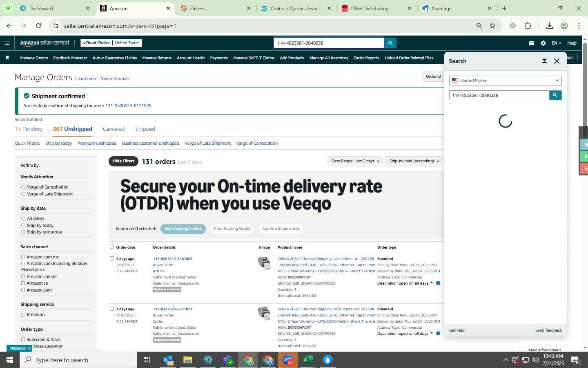Viewport: 588px width, 368px height.
Task: Open Manage Returns menu item
Action: [x=157, y=58]
